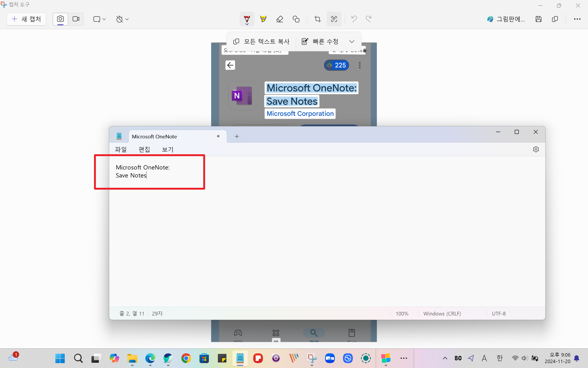This screenshot has width=588, height=368.
Task: Toggle the text actions tool
Action: (x=334, y=19)
